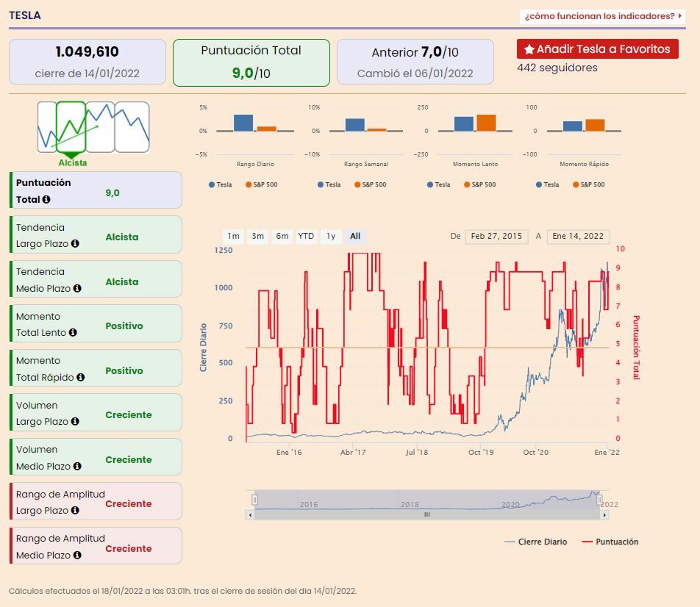Set chart range to 1m
700x607 pixels.
coord(234,236)
